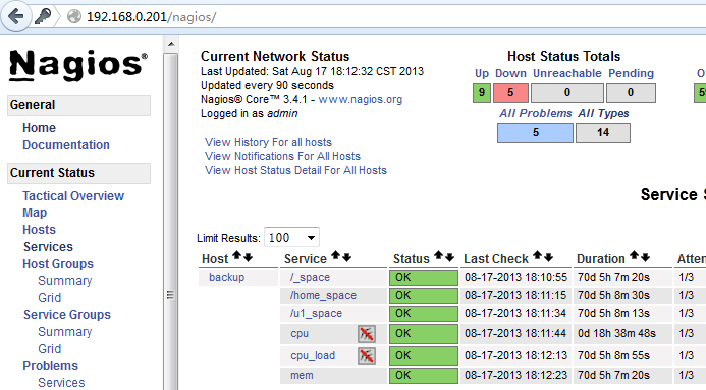
Task: Click the Unreachable header link
Action: pos(567,73)
